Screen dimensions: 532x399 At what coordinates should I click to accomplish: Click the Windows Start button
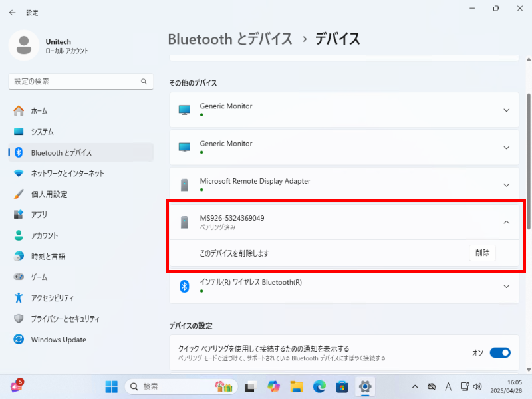111,386
